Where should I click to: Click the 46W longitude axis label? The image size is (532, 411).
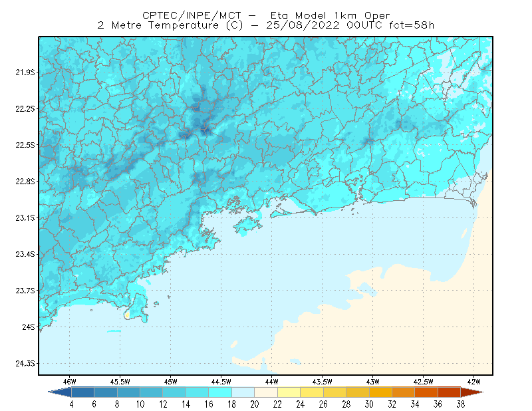tap(69, 382)
